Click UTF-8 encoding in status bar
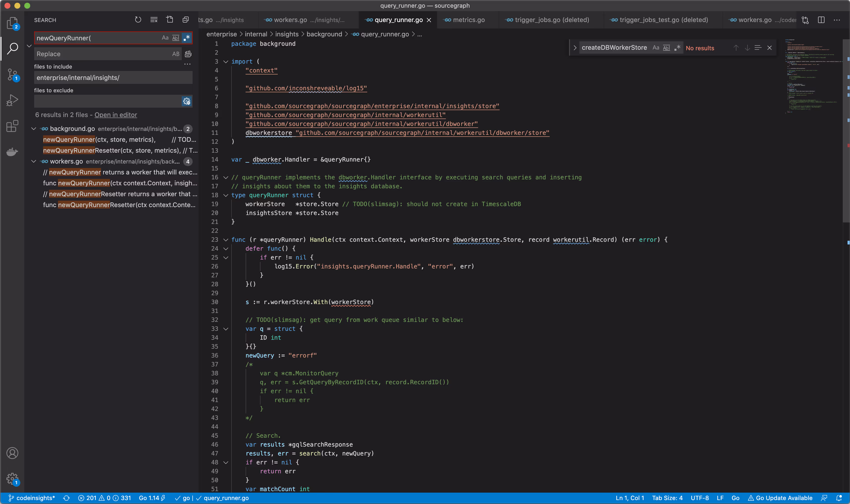This screenshot has height=504, width=850. (x=699, y=498)
